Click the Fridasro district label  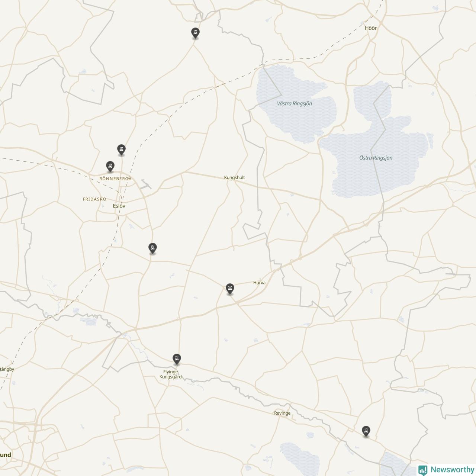[94, 199]
